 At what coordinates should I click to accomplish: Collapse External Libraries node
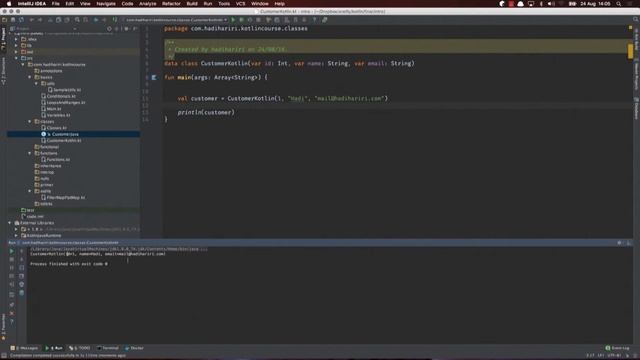click(10, 223)
